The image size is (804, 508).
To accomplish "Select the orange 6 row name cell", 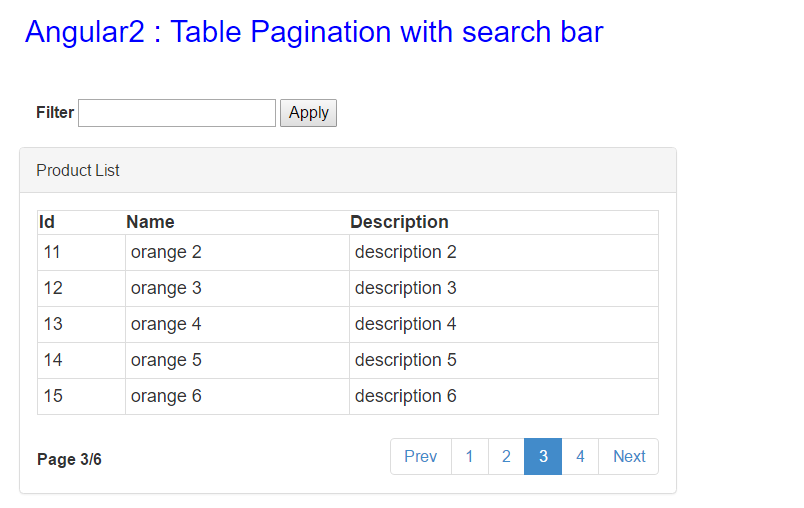I will pyautogui.click(x=237, y=396).
